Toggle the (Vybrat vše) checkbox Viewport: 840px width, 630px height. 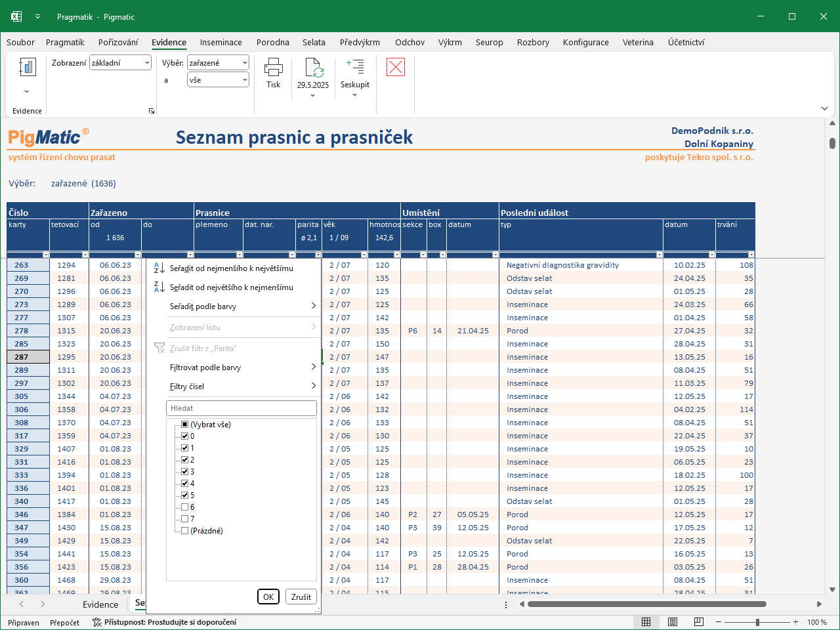point(185,425)
